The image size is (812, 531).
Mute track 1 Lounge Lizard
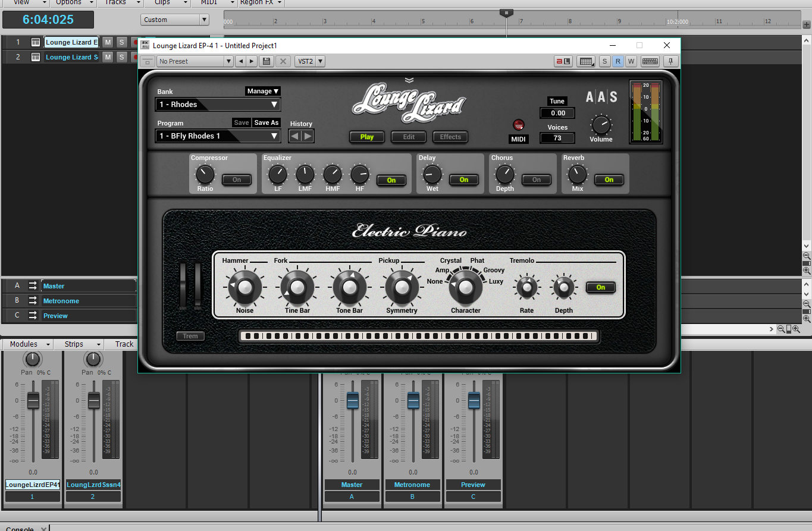click(108, 42)
